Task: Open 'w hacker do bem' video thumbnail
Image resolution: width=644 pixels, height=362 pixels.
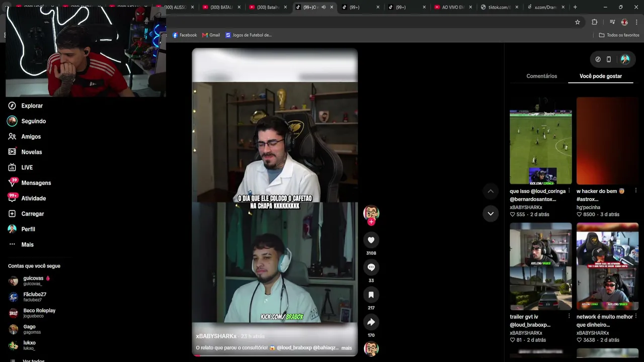Action: pyautogui.click(x=607, y=141)
